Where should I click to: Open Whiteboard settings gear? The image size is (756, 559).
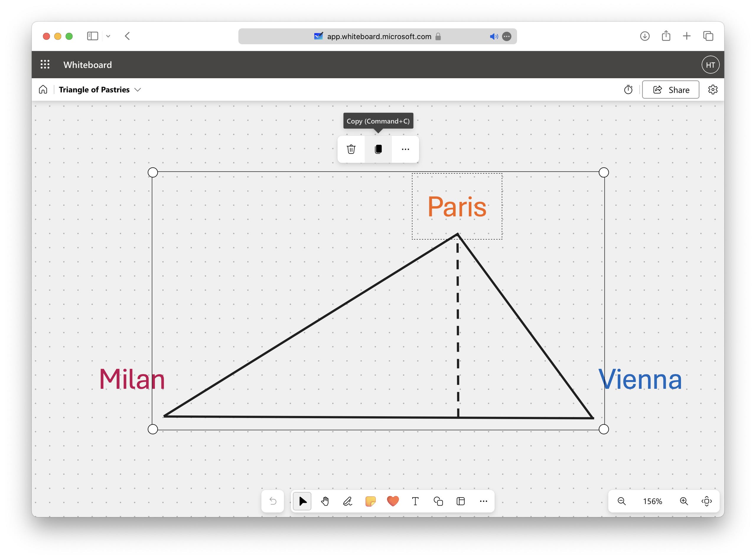(713, 90)
